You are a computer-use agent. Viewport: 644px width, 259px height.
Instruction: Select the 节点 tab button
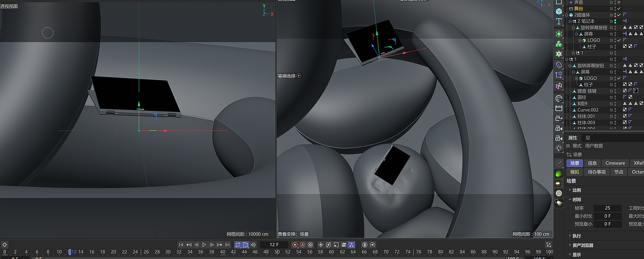click(x=618, y=172)
